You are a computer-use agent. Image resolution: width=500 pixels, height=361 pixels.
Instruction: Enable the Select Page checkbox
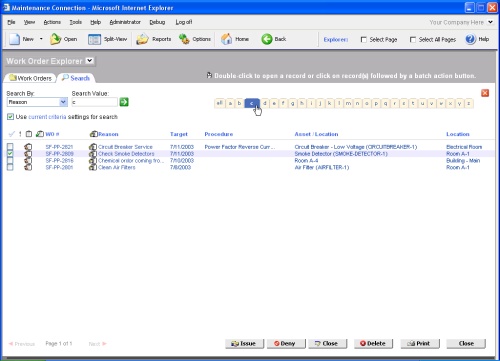[x=364, y=40]
